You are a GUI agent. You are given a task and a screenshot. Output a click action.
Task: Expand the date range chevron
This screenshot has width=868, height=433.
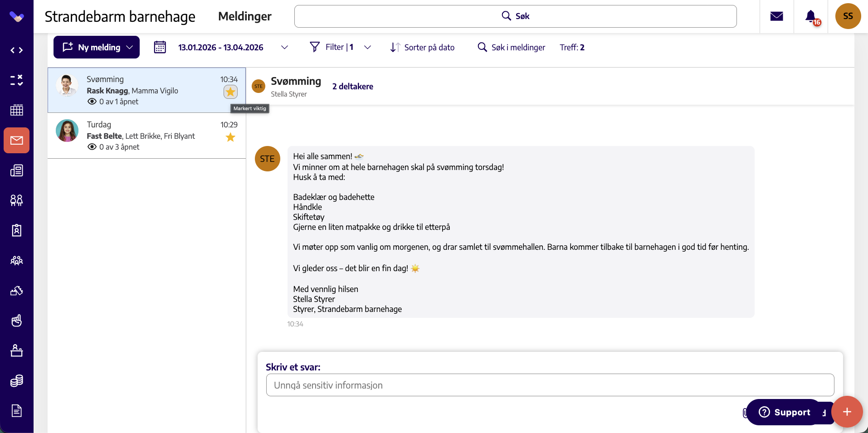pyautogui.click(x=284, y=48)
